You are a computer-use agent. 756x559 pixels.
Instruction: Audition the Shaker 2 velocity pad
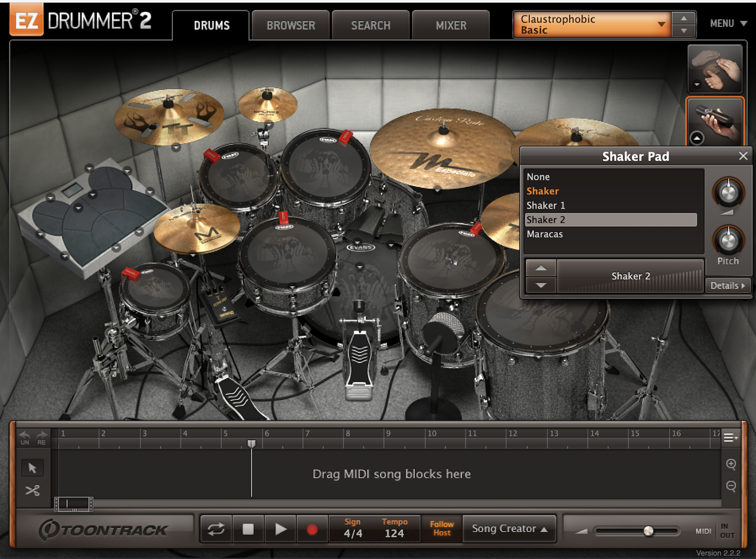[x=631, y=276]
